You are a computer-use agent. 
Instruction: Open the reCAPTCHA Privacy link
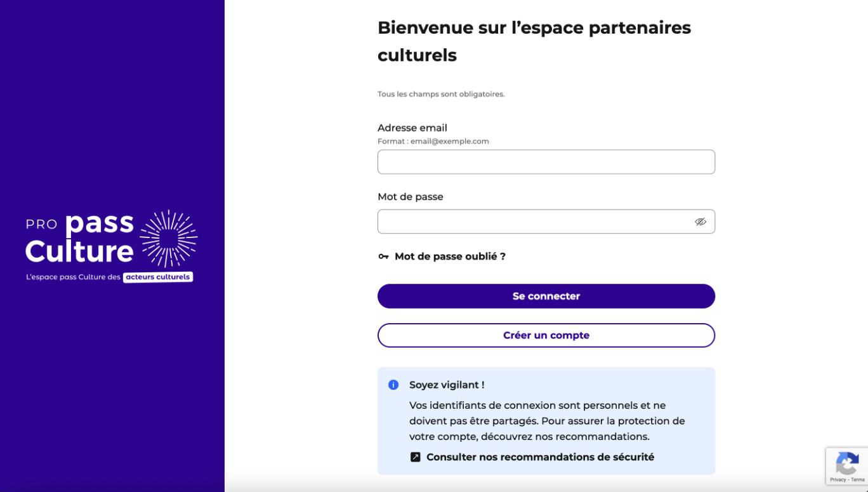[838, 480]
